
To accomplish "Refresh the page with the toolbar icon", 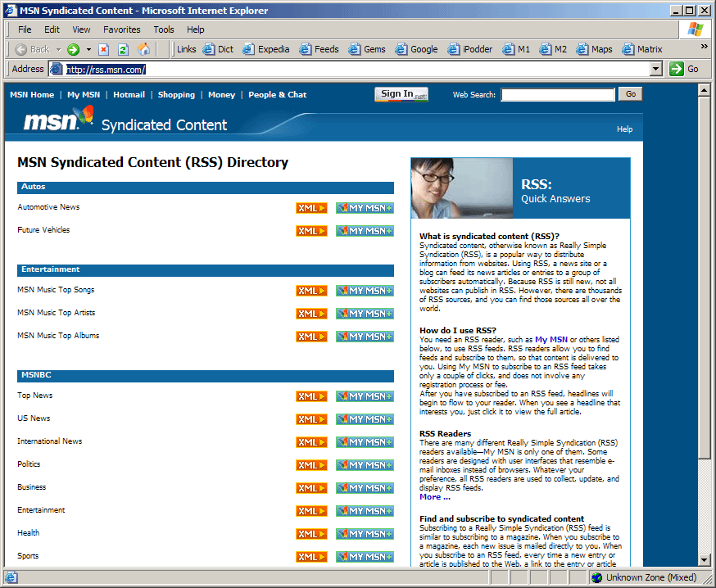I will point(124,49).
